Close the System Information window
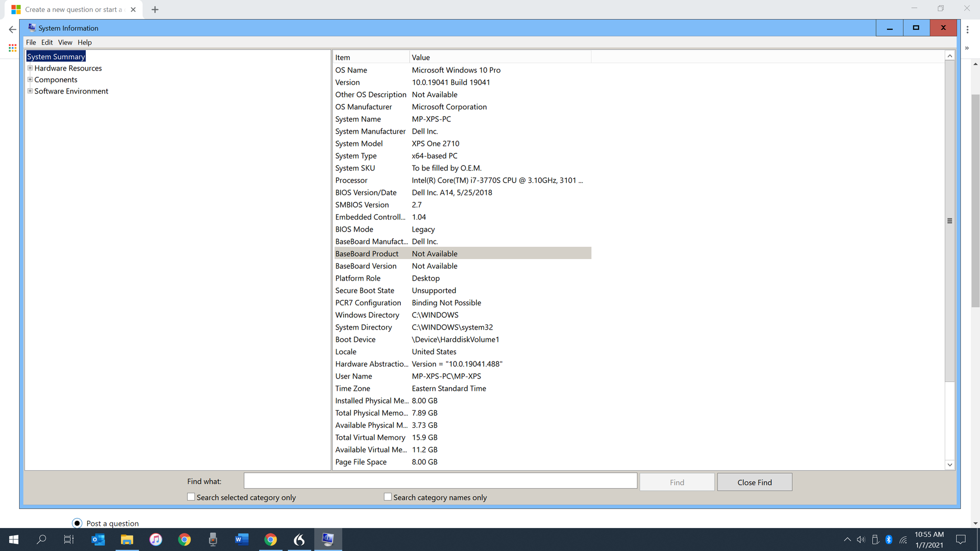 943,28
